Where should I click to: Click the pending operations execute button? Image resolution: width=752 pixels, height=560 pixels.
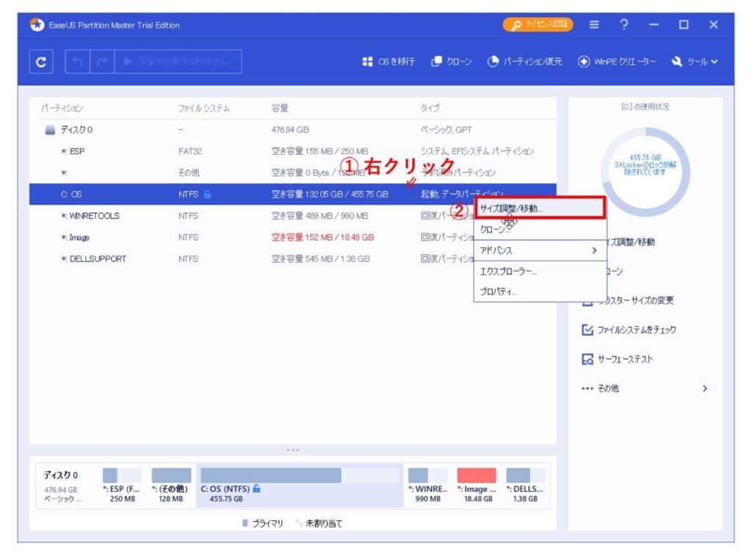[x=178, y=62]
